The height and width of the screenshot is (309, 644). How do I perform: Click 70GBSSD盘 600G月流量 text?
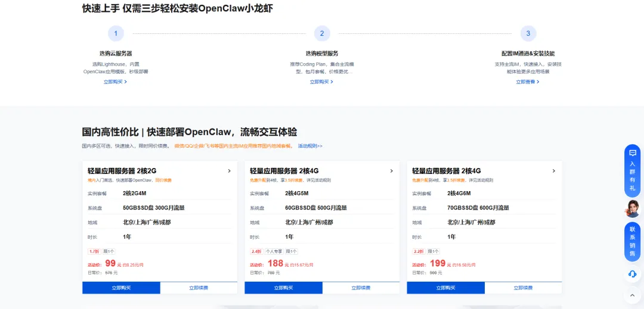(478, 208)
